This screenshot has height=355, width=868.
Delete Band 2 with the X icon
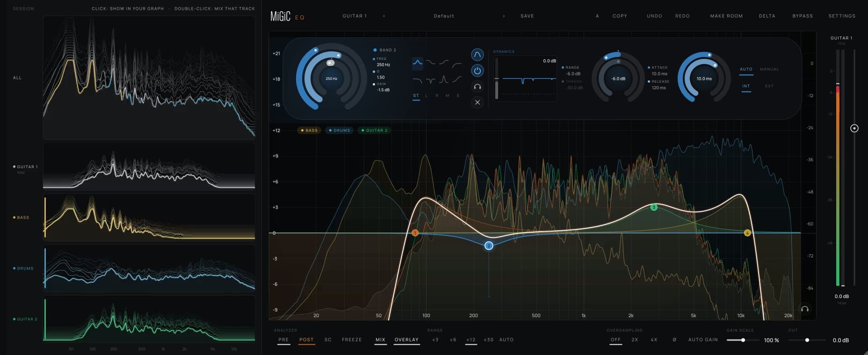click(477, 102)
